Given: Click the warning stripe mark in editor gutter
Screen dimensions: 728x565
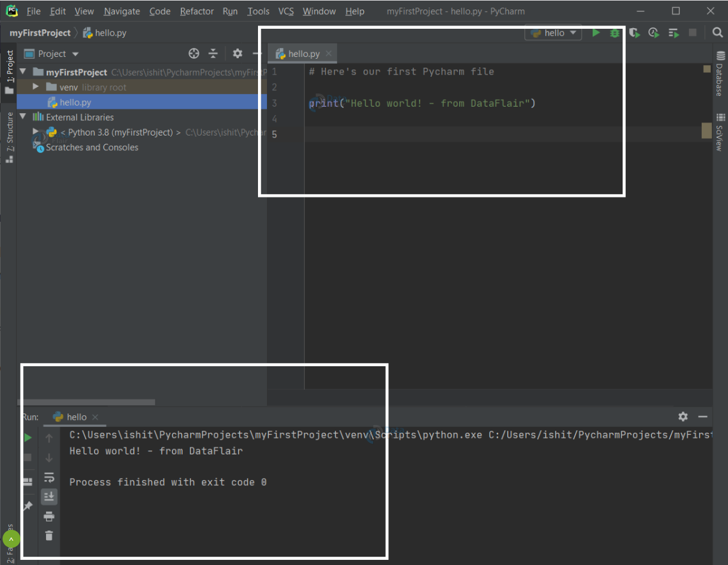Looking at the screenshot, I should 706,130.
